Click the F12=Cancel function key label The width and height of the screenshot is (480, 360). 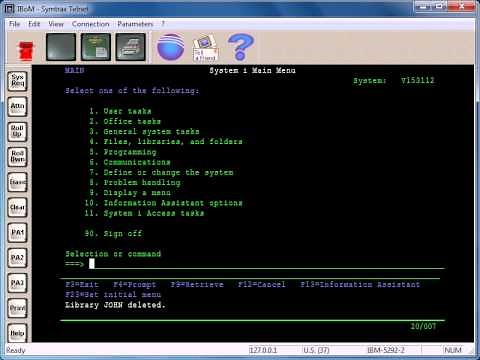pyautogui.click(x=261, y=285)
